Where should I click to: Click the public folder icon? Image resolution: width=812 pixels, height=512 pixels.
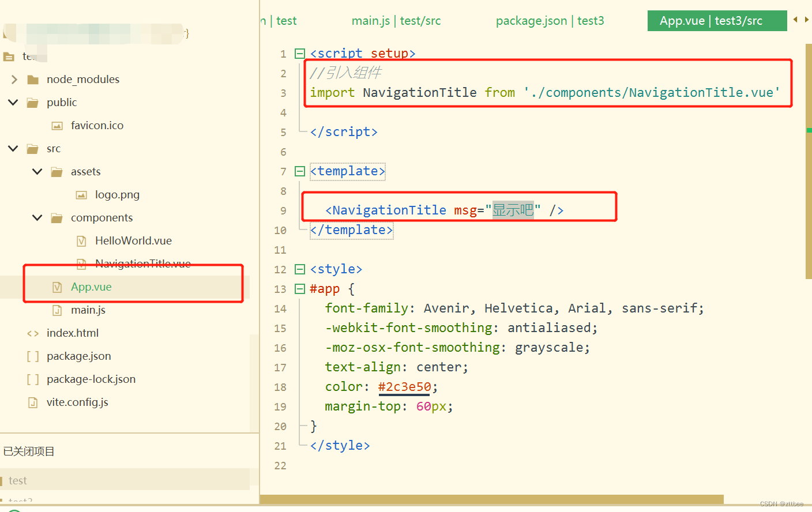point(33,103)
